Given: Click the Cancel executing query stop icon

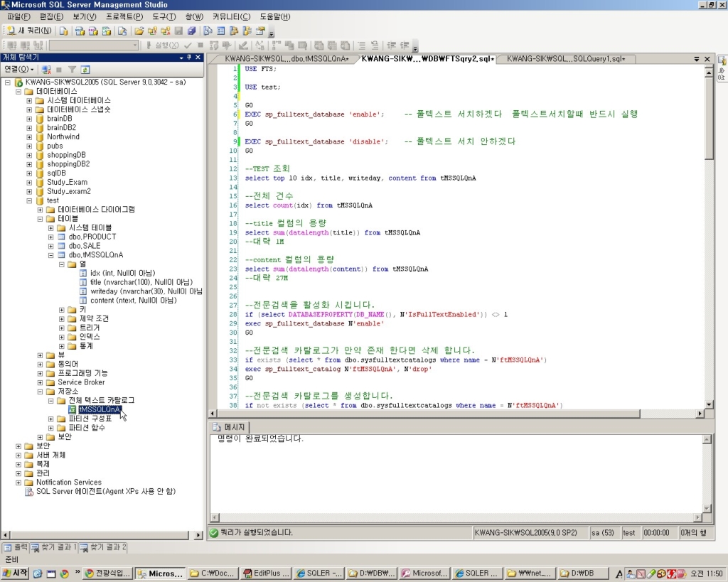Looking at the screenshot, I should pos(200,45).
